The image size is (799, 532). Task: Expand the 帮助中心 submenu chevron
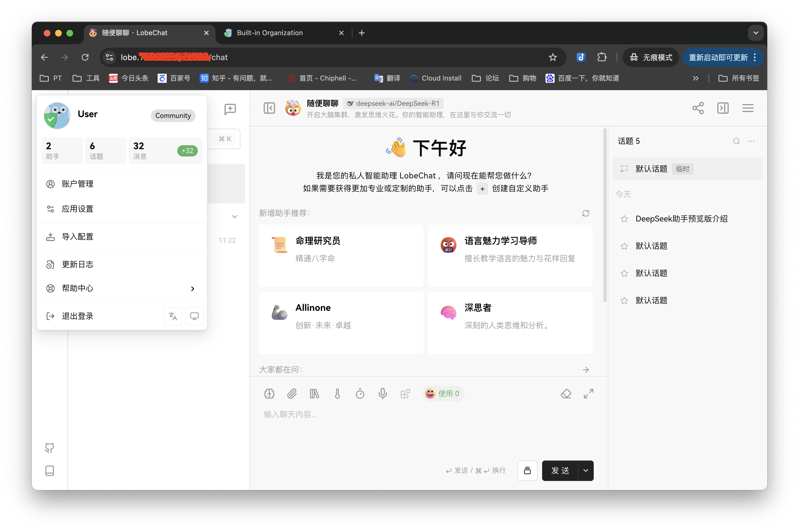(x=193, y=289)
